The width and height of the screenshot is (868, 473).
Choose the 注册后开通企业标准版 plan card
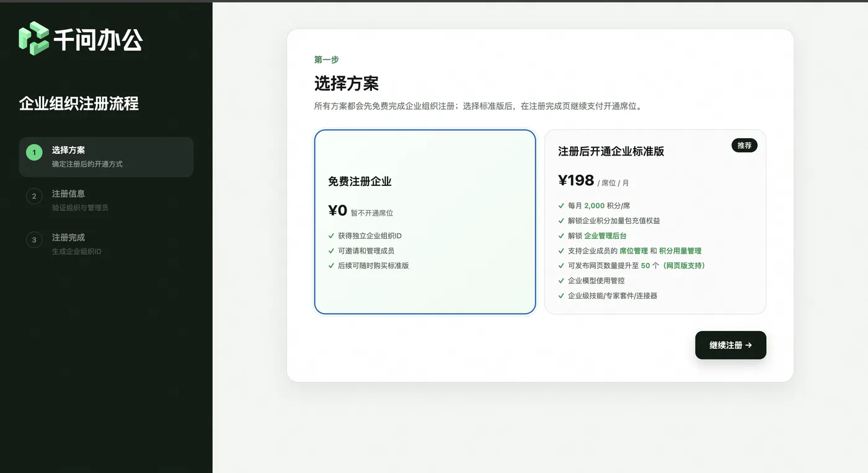coord(655,222)
